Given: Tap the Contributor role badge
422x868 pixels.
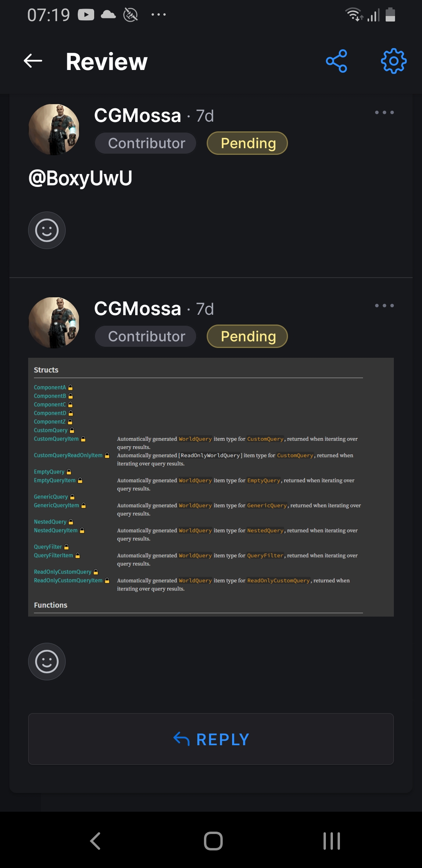Looking at the screenshot, I should point(145,143).
